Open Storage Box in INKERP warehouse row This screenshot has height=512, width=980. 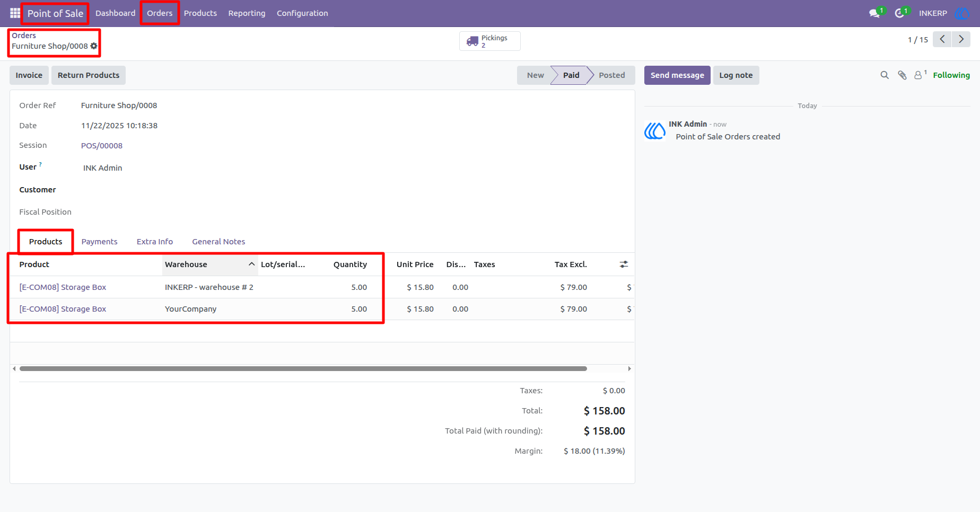tap(63, 287)
